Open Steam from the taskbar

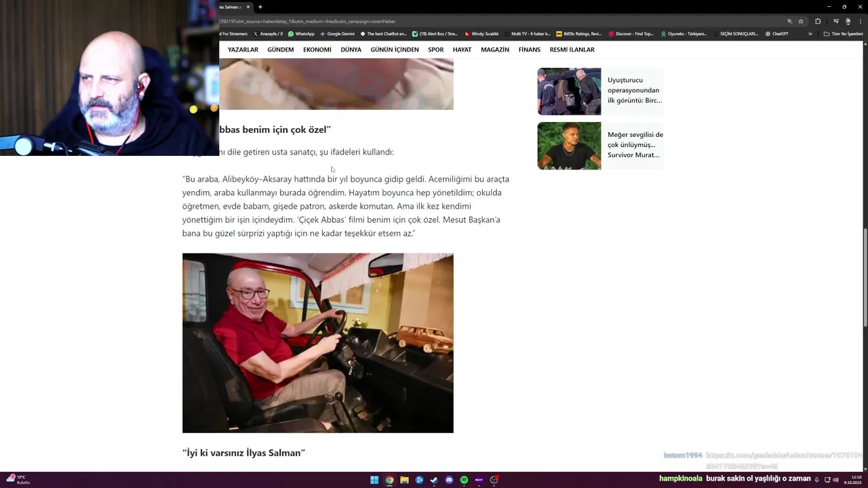[434, 480]
